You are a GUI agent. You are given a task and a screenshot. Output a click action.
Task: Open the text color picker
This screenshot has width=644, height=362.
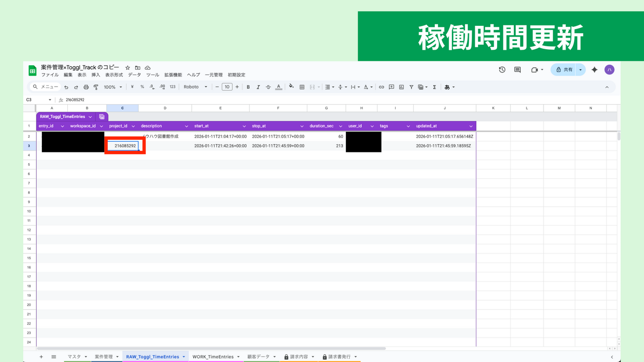(279, 87)
